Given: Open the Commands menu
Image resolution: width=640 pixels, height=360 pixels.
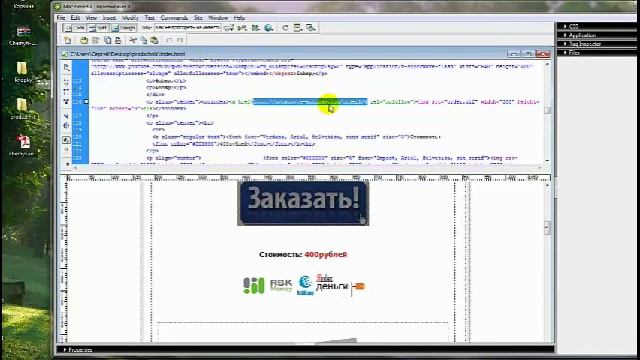Looking at the screenshot, I should pyautogui.click(x=174, y=18).
